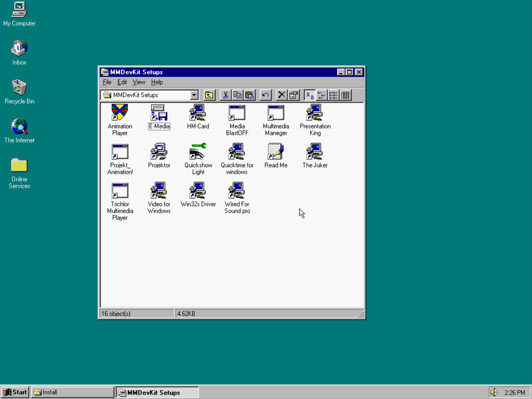Image resolution: width=532 pixels, height=399 pixels.
Task: Select the Video for Windows icon
Action: click(x=159, y=190)
